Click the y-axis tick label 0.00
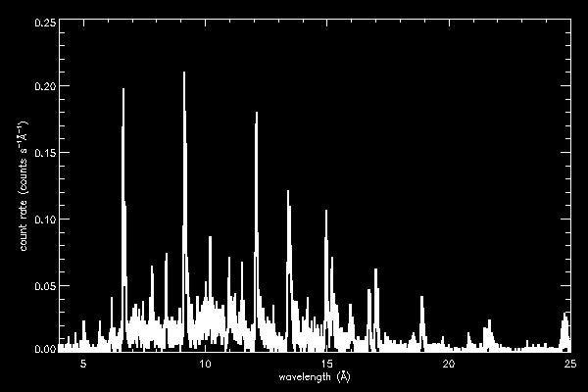This screenshot has height=392, width=588. (44, 348)
